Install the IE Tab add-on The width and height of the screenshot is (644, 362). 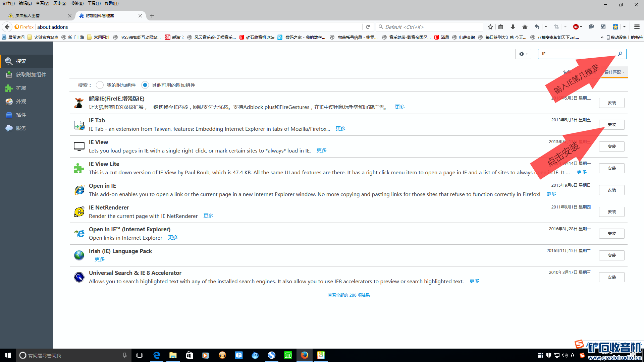click(611, 125)
